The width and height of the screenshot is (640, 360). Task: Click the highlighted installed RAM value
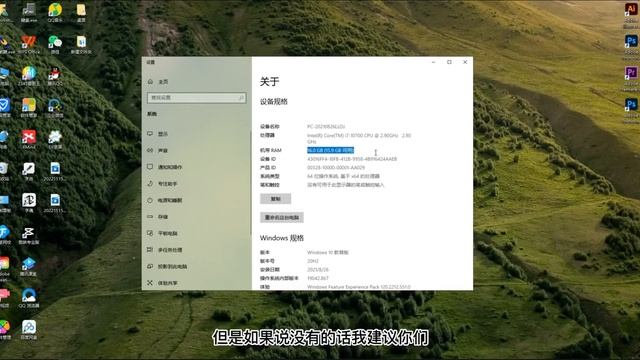(x=331, y=150)
